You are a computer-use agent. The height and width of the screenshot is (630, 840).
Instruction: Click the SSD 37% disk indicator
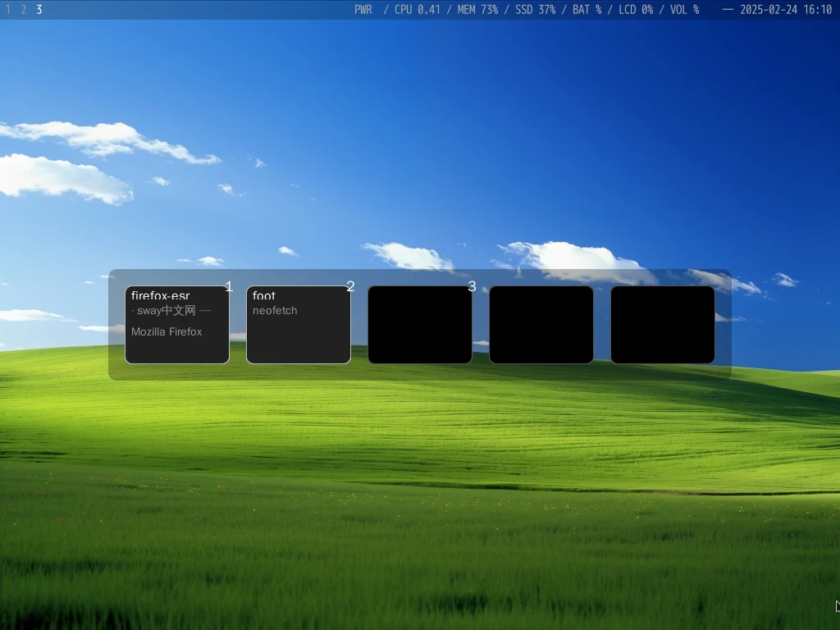point(535,10)
